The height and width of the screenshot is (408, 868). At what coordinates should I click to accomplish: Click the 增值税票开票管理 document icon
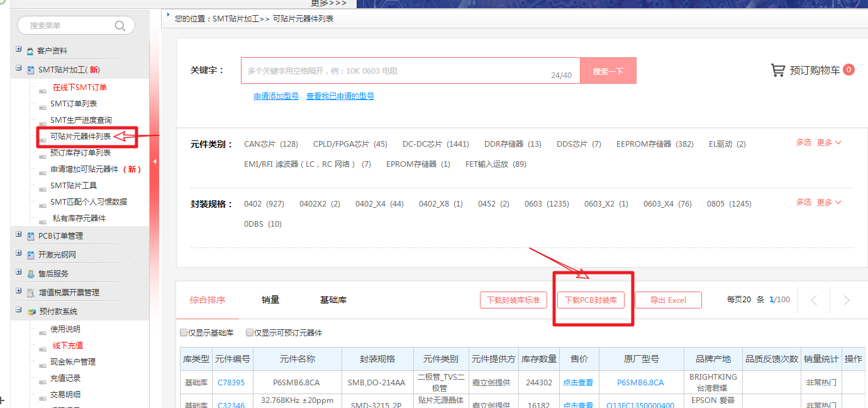pyautogui.click(x=31, y=293)
